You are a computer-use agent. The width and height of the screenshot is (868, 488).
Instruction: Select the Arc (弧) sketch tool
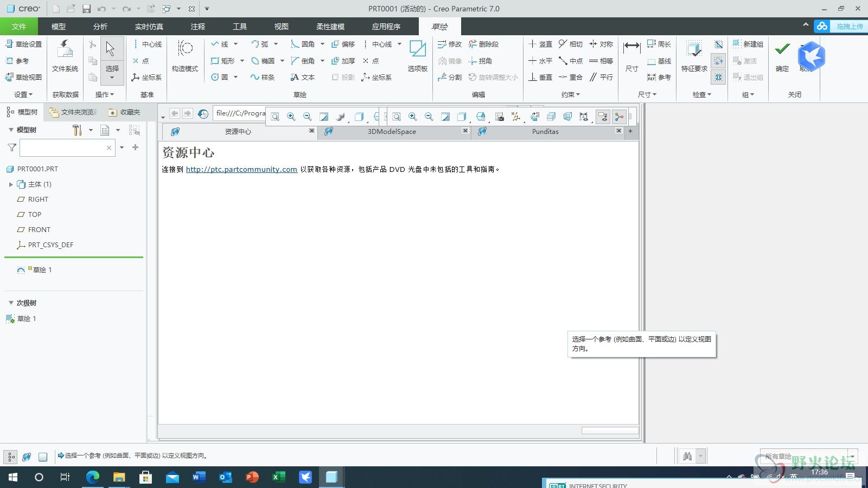click(260, 44)
